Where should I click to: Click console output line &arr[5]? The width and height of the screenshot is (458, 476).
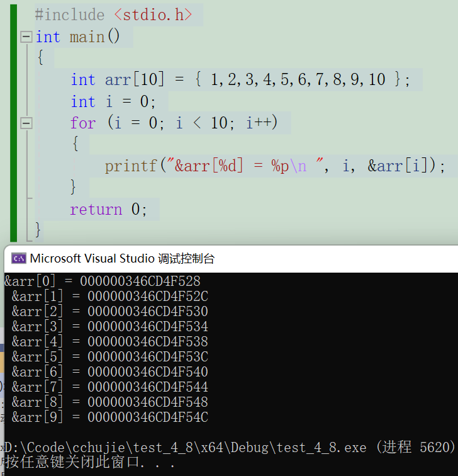(110, 357)
